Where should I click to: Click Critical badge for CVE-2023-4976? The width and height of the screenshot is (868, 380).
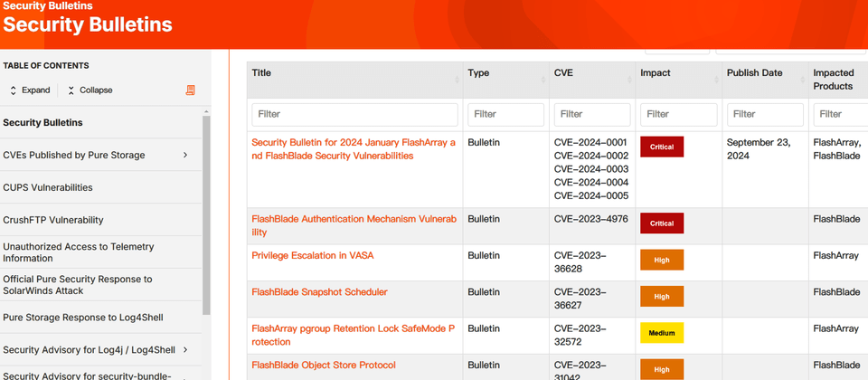tap(662, 223)
